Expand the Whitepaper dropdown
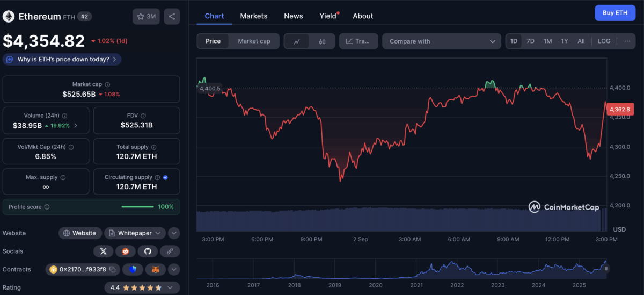This screenshot has width=644, height=295. [135, 233]
